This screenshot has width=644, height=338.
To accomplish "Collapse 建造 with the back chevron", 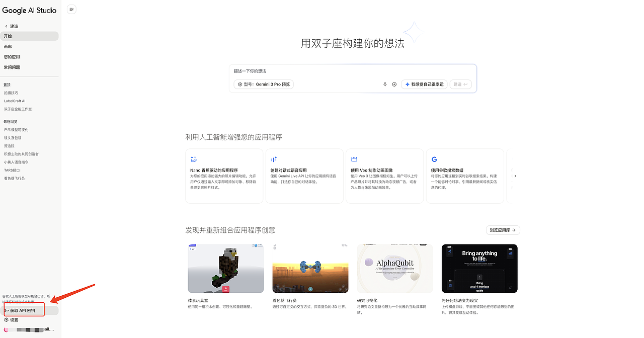I will coord(6,26).
